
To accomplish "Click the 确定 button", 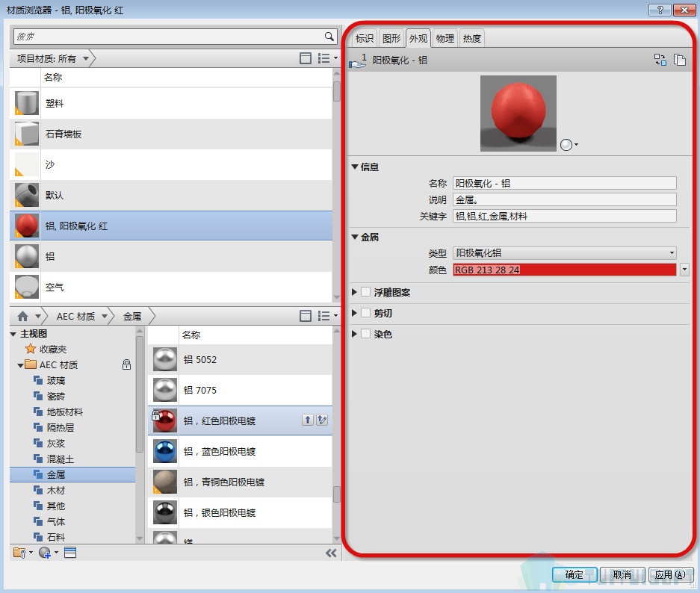I will pyautogui.click(x=574, y=574).
